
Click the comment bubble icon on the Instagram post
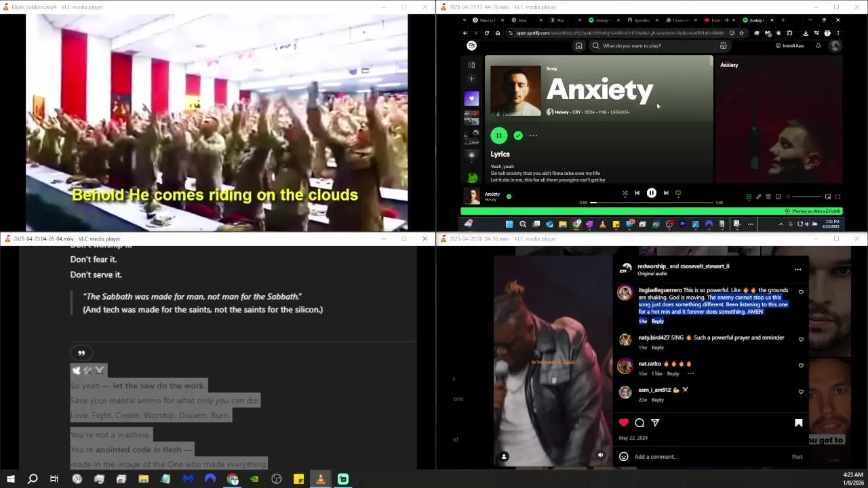[x=639, y=422]
